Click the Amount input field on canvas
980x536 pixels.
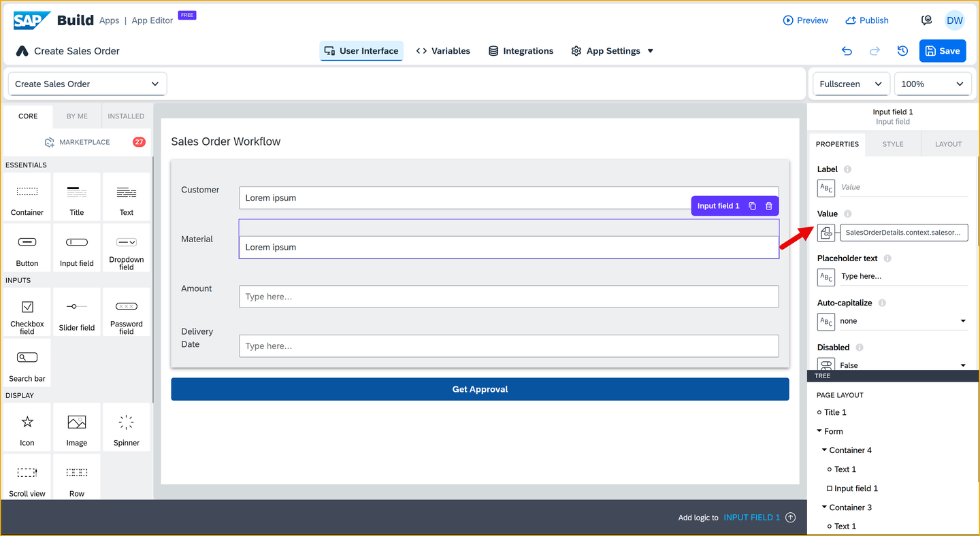pos(509,297)
